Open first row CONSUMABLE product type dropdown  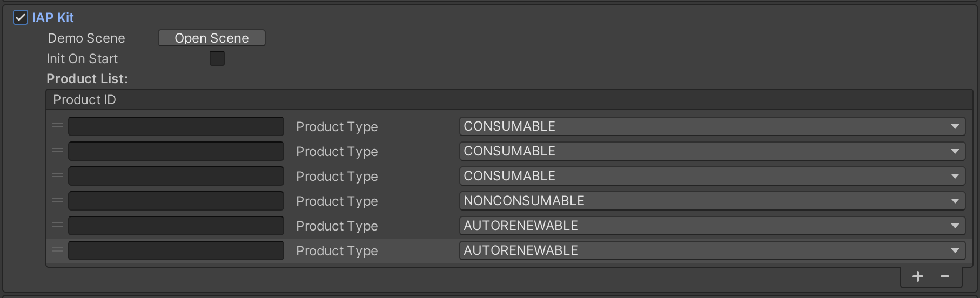point(711,126)
